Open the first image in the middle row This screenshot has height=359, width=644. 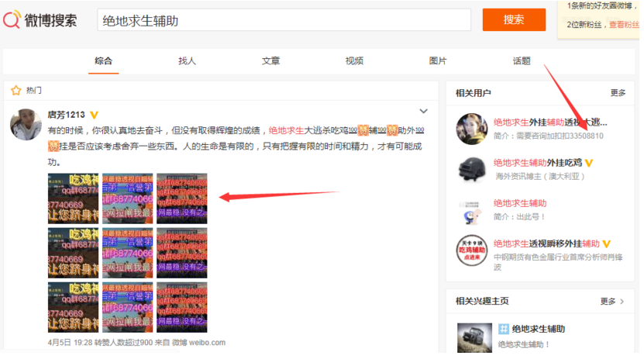[x=73, y=253]
